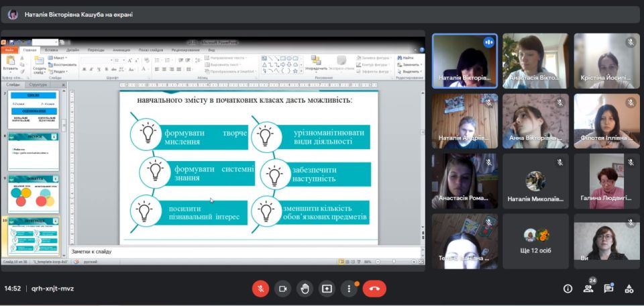644x306 pixels.
Task: Click presenter avatar in top banner
Action: 13,15
